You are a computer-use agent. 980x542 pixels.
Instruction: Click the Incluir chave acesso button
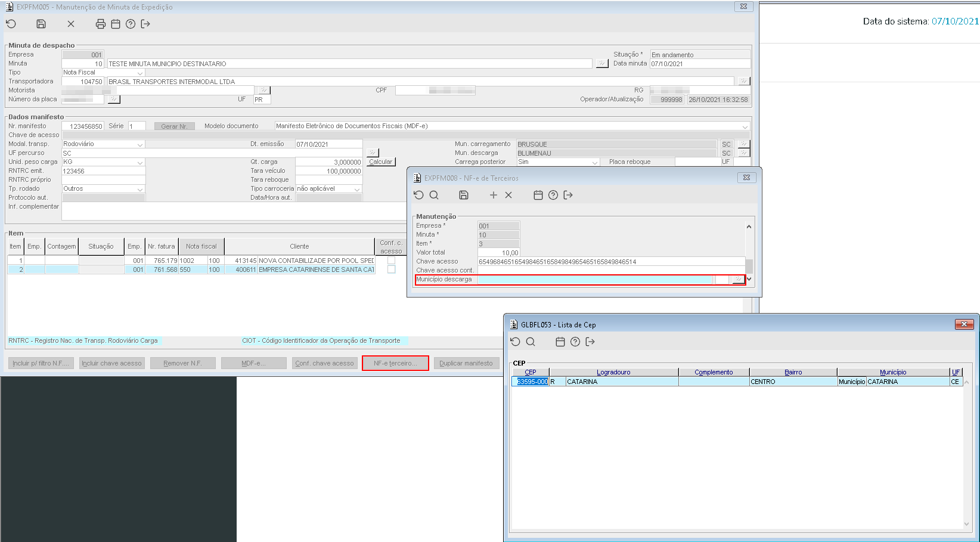point(112,363)
